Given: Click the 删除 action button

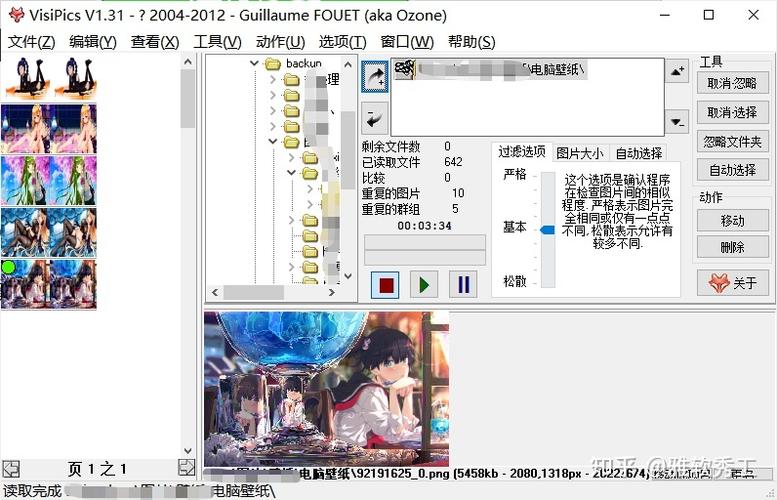Looking at the screenshot, I should click(732, 247).
